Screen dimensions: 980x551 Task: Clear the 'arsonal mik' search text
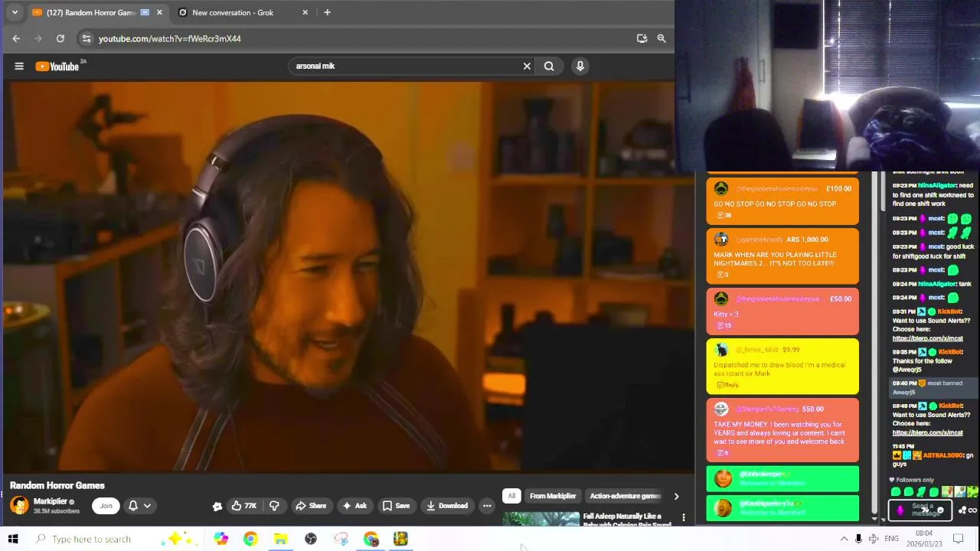pyautogui.click(x=527, y=66)
